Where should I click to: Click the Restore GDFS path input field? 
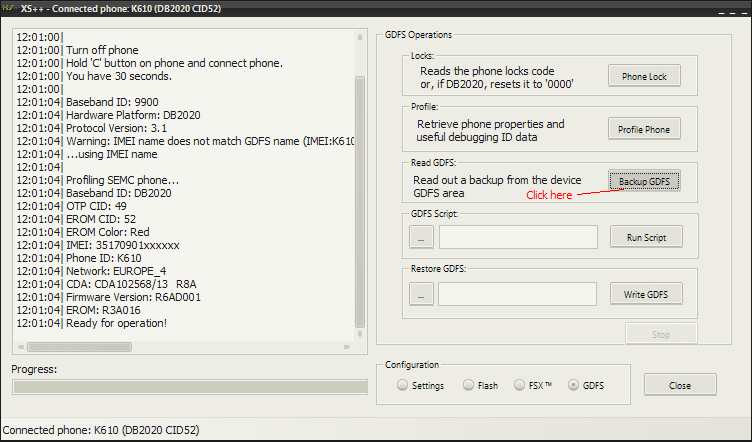[517, 294]
